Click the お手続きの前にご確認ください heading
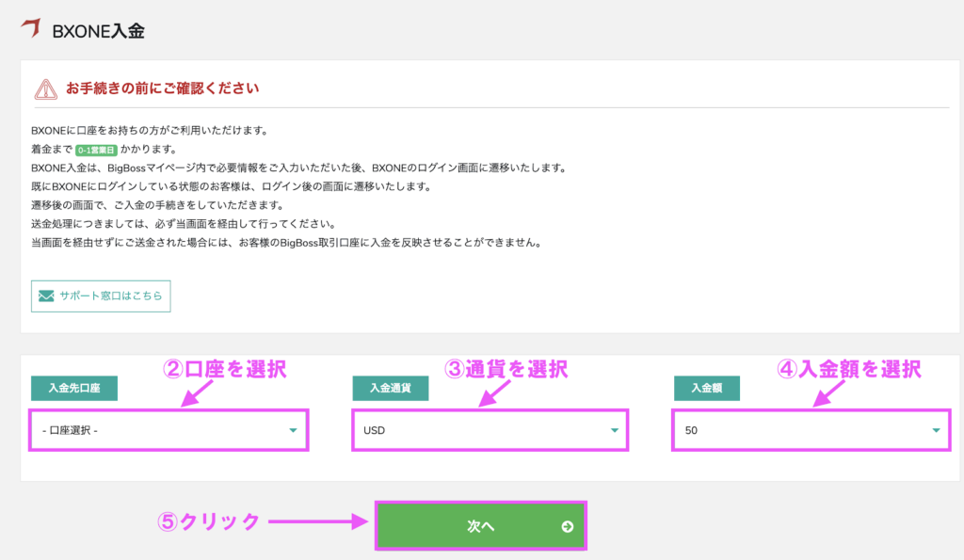Image resolution: width=964 pixels, height=560 pixels. tap(162, 88)
